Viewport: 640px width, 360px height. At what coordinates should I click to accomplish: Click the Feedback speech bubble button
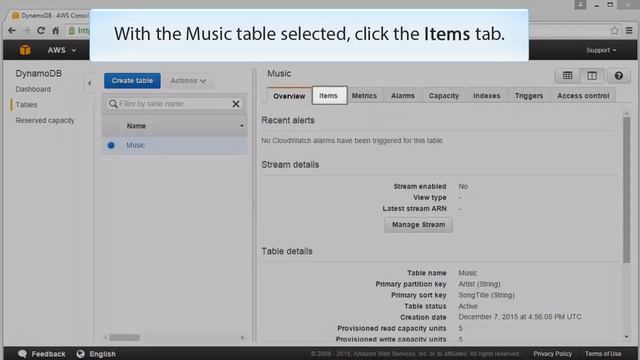pyautogui.click(x=42, y=354)
